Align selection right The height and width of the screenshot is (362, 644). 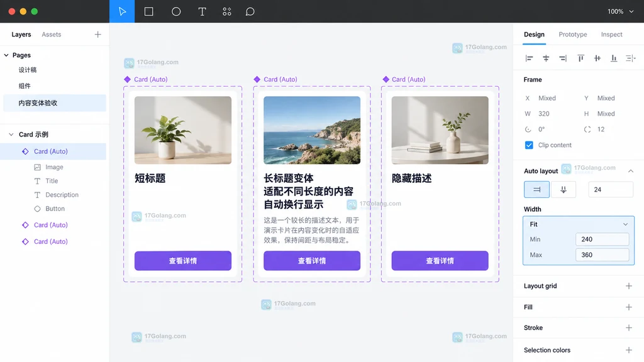(563, 58)
